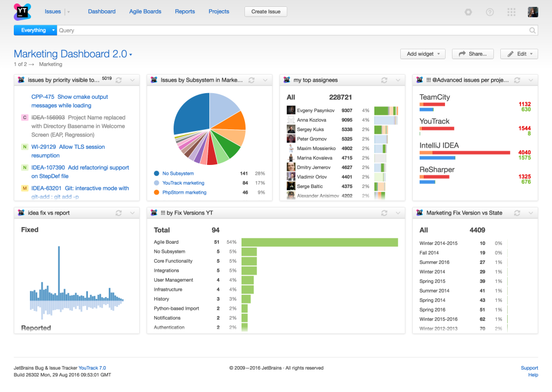552x392 pixels.
Task: Open the Add widget dropdown
Action: coord(423,54)
